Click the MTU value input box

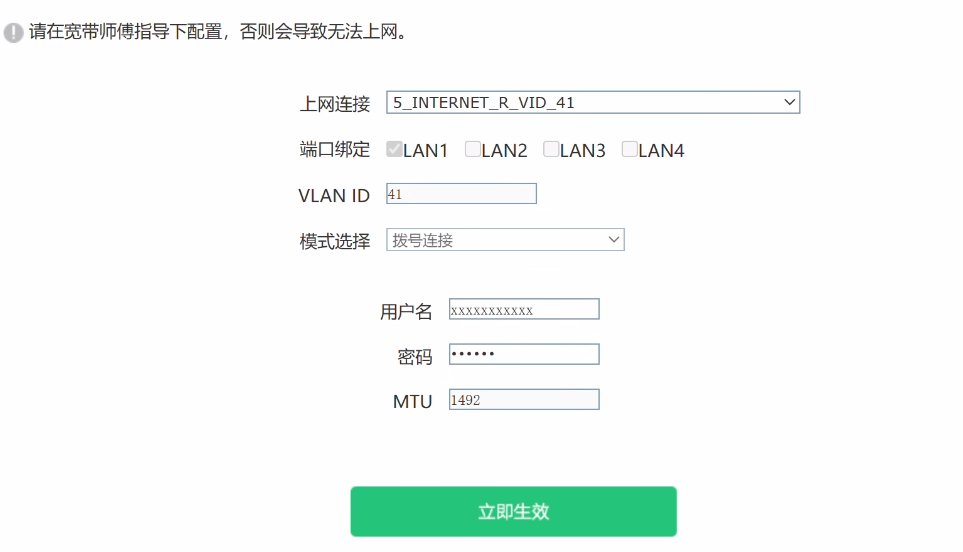coord(524,400)
